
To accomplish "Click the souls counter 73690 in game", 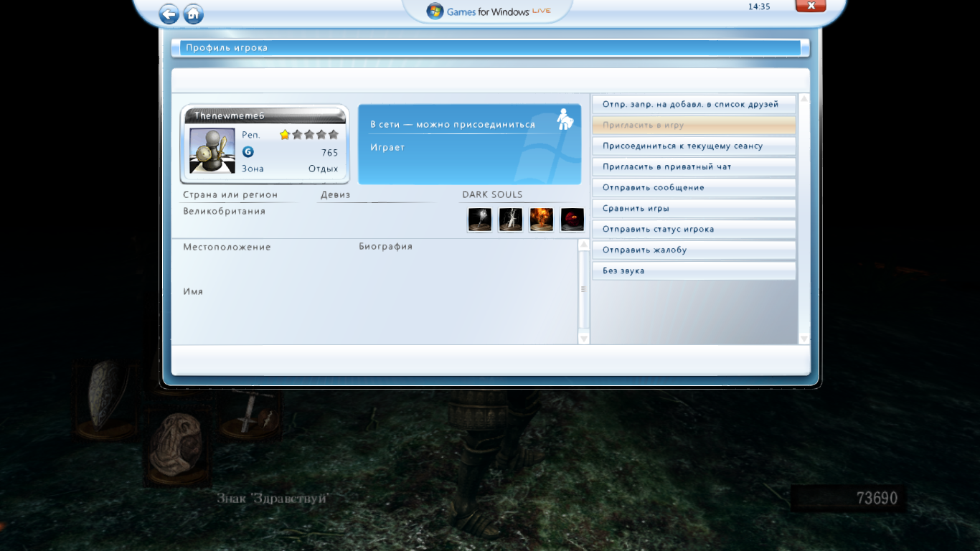I will coord(877,498).
